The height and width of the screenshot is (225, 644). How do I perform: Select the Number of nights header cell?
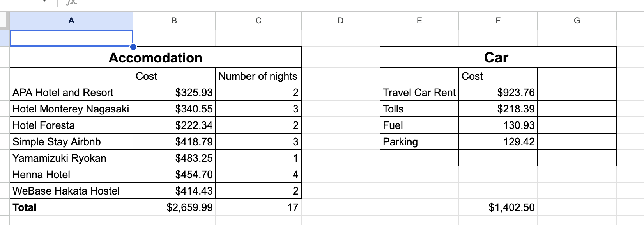click(258, 76)
